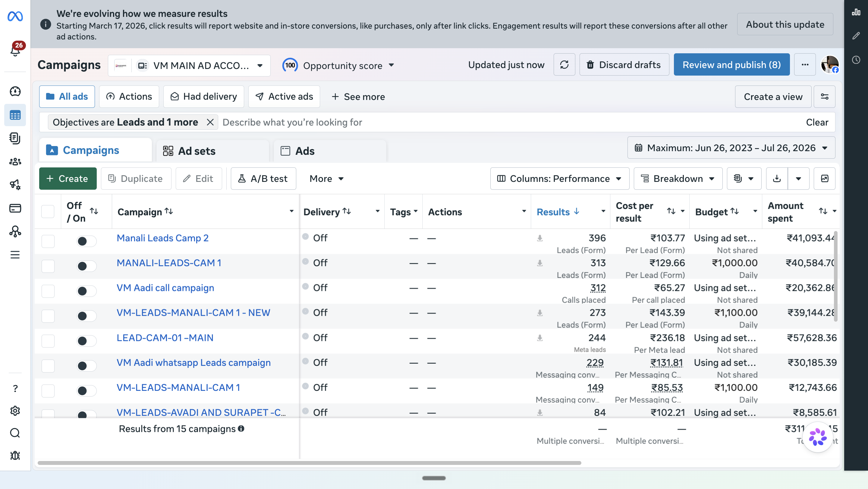Open charts panel icon in right rail
This screenshot has width=868, height=489.
[x=856, y=12]
